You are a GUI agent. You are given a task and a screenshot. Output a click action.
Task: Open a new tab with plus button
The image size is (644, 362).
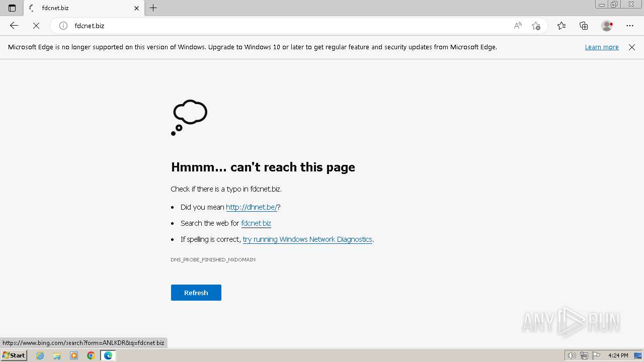(153, 8)
